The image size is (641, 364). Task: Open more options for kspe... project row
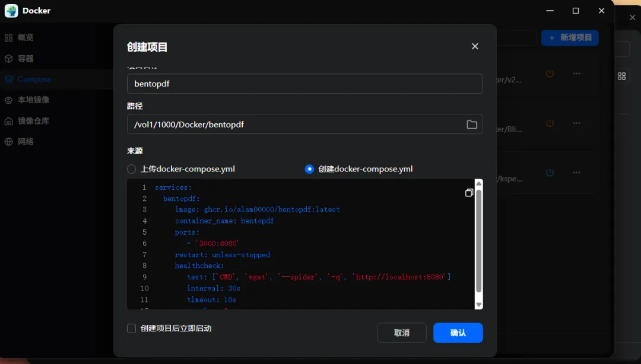coord(576,173)
